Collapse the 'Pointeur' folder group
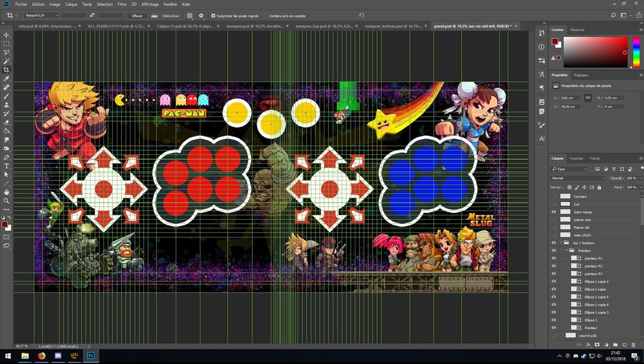Viewport: 644px width, 364px height. pyautogui.click(x=567, y=251)
